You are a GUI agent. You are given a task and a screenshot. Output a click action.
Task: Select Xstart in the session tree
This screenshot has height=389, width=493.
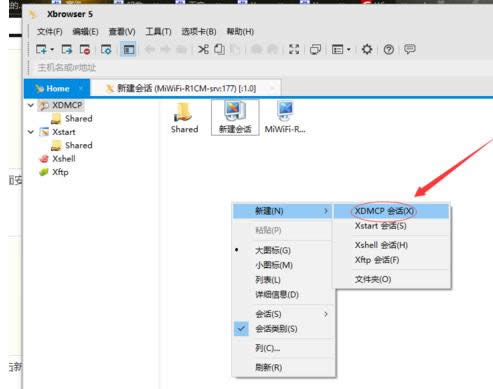(x=64, y=132)
